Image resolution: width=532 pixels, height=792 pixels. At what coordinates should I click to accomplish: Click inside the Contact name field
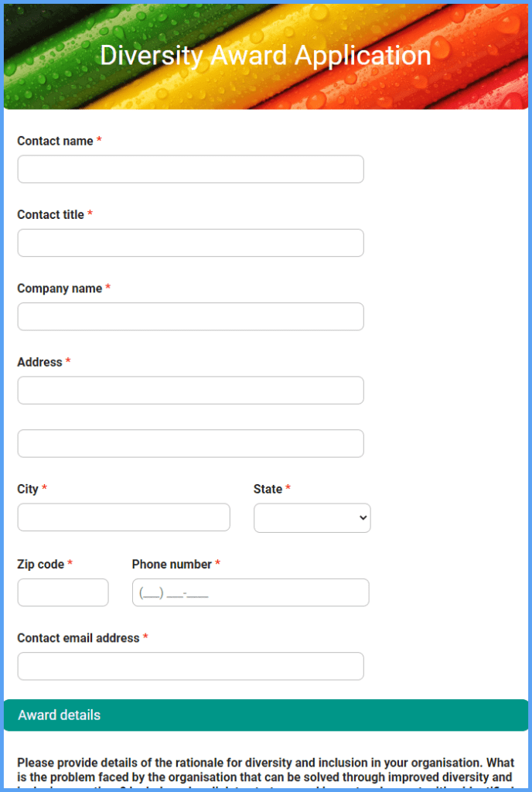coord(190,169)
